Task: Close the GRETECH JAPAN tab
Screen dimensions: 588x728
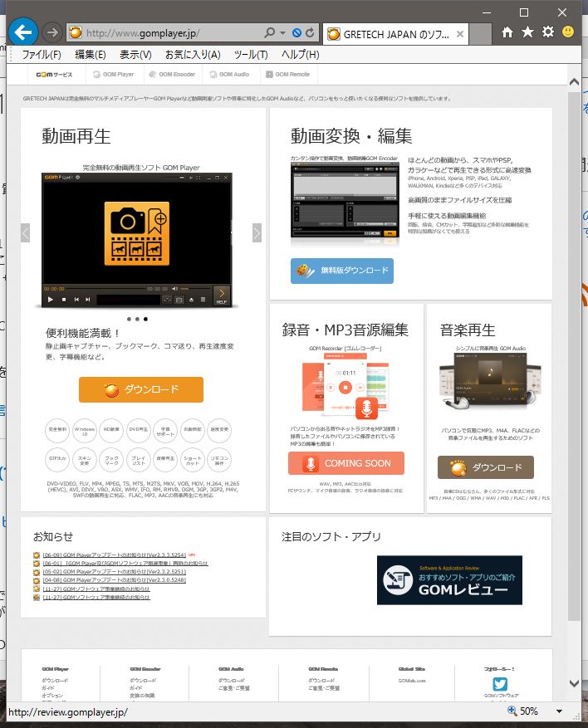Action: point(460,34)
